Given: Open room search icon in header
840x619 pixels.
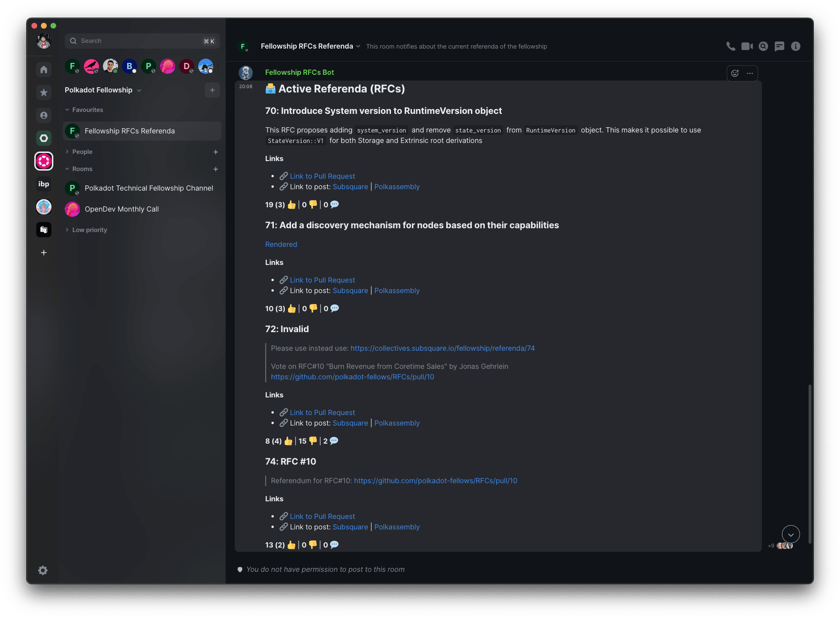Looking at the screenshot, I should point(763,46).
